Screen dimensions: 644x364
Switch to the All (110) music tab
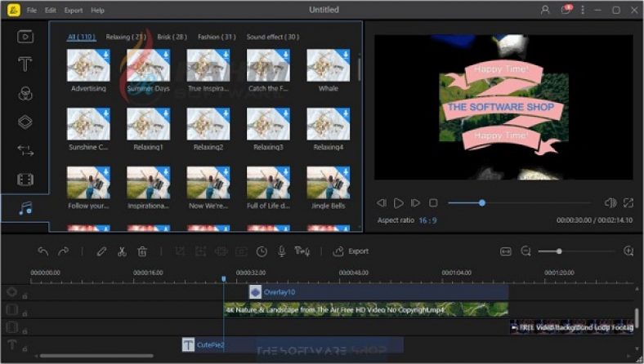coord(82,37)
